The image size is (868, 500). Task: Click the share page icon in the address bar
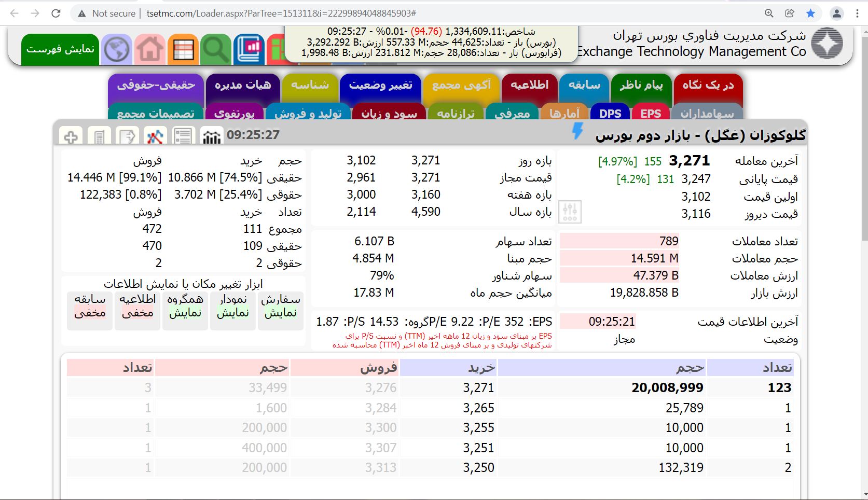coord(790,13)
